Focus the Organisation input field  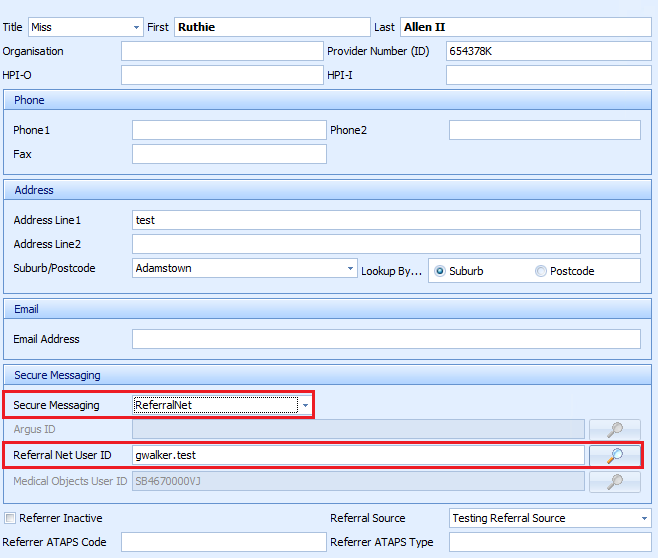(222, 51)
